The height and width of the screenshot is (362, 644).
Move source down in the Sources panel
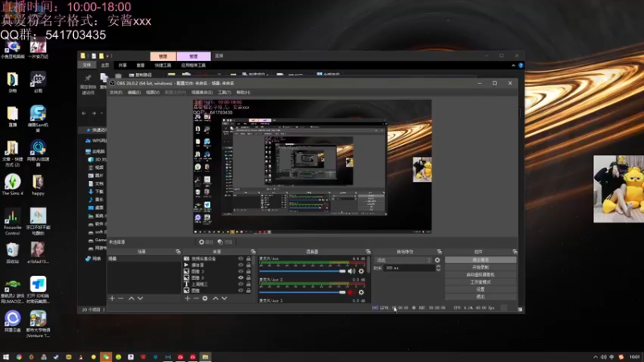(x=225, y=298)
